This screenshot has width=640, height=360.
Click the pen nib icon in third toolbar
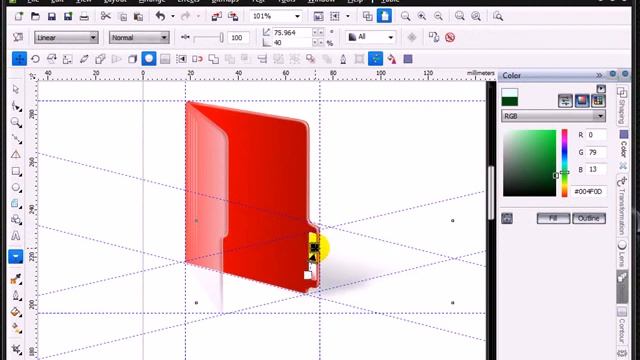[x=343, y=59]
